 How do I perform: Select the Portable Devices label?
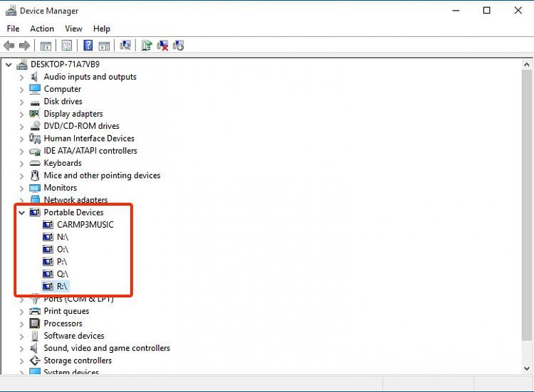click(x=73, y=212)
